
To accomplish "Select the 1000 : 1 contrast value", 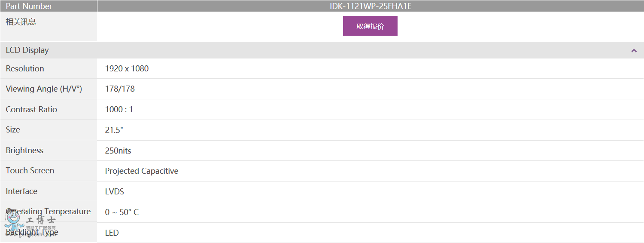I will (119, 110).
